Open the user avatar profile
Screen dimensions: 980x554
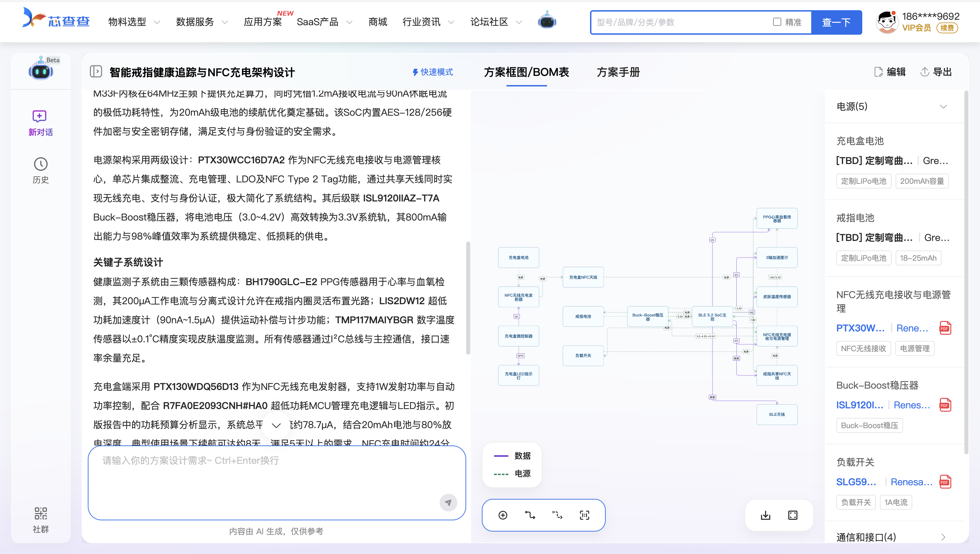(887, 22)
